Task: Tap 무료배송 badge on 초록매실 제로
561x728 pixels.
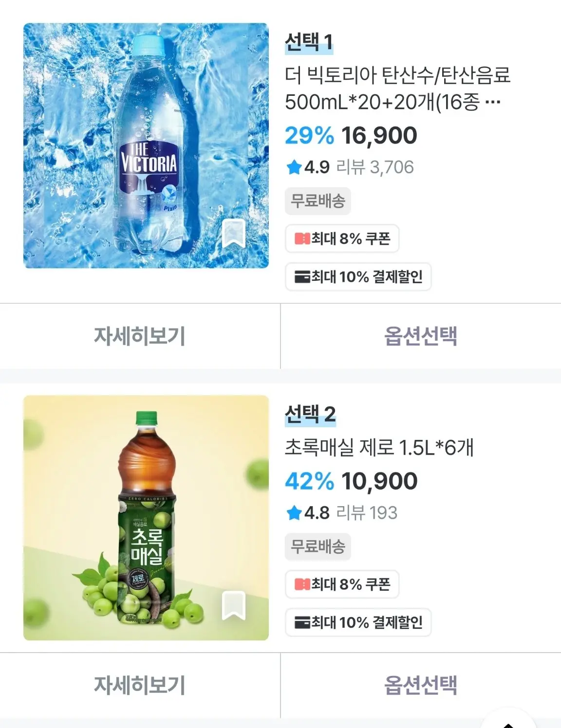Action: [318, 546]
